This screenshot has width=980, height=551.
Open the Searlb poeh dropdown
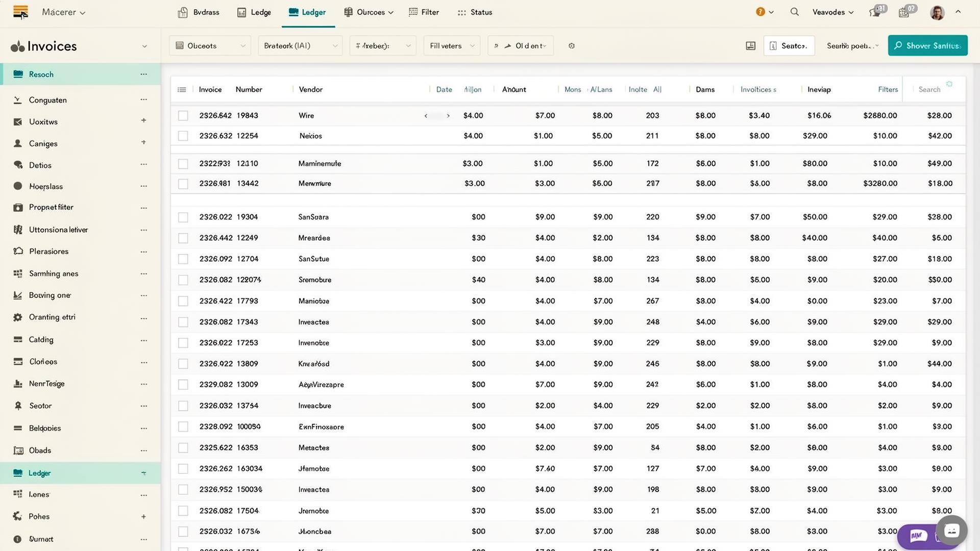point(852,46)
